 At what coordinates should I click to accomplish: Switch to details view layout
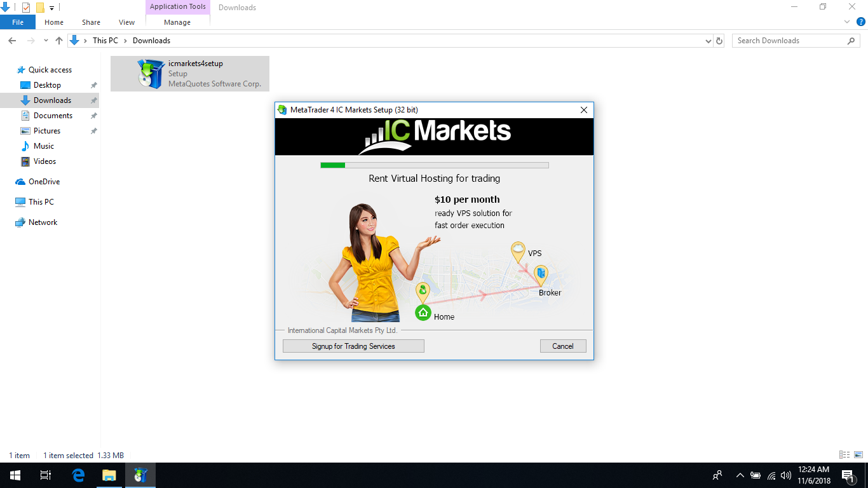[x=844, y=455]
